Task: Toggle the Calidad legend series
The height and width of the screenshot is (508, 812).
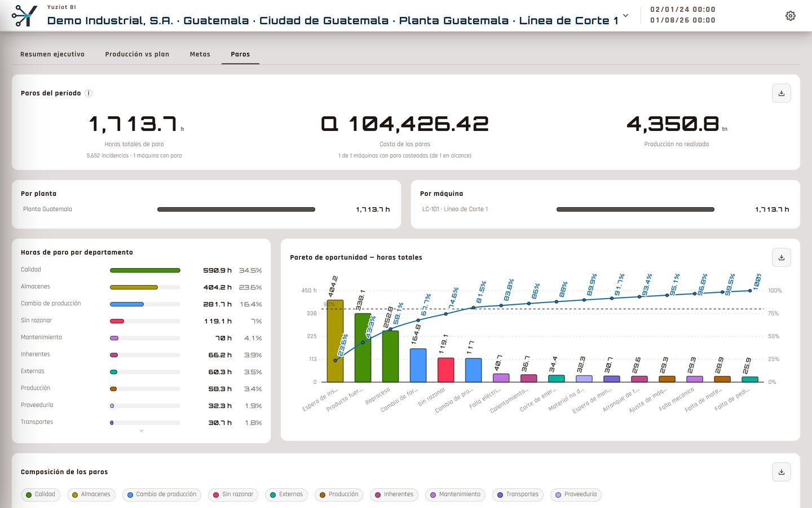Action: coord(41,494)
